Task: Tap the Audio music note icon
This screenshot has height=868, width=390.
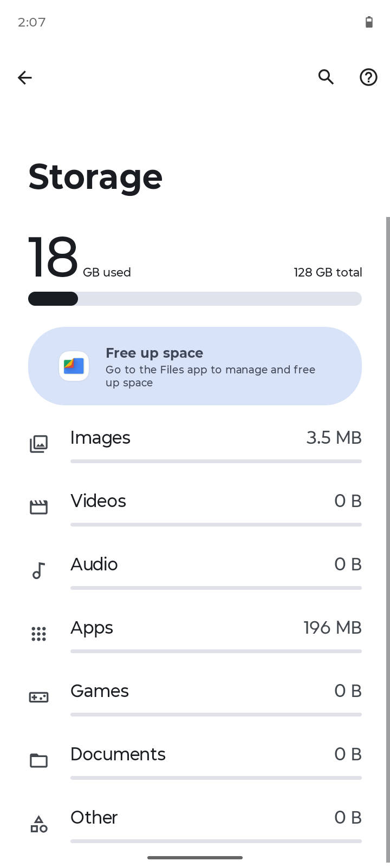Action: tap(38, 570)
